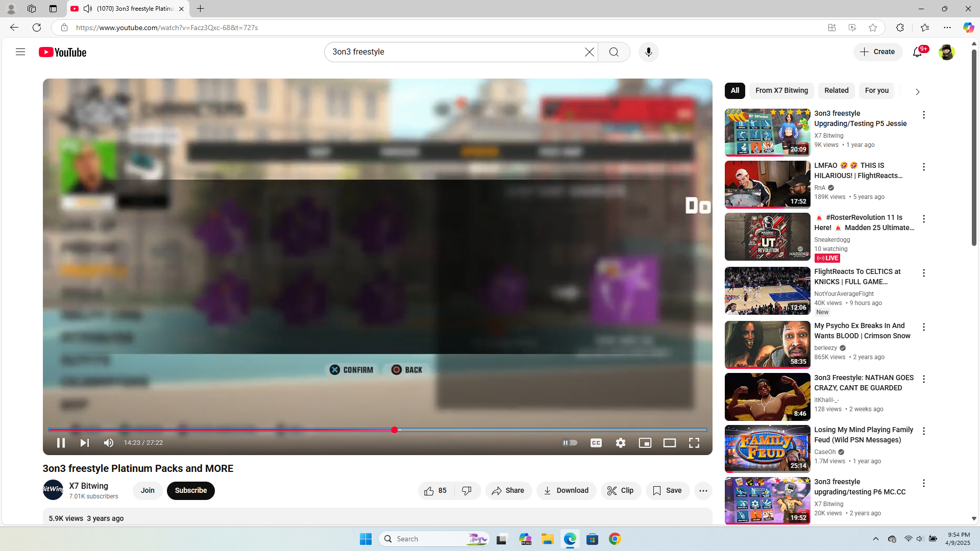Dislike this video
This screenshot has width=980, height=551.
click(467, 491)
